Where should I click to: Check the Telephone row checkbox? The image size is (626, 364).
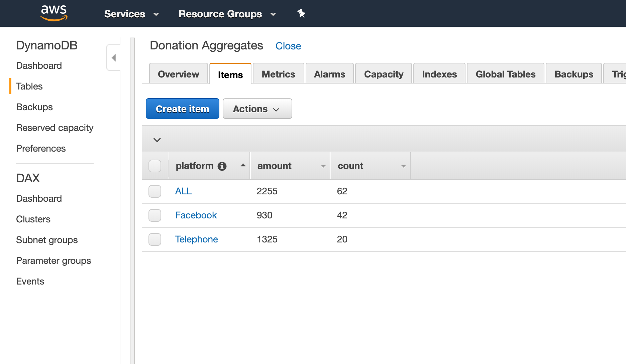click(155, 239)
